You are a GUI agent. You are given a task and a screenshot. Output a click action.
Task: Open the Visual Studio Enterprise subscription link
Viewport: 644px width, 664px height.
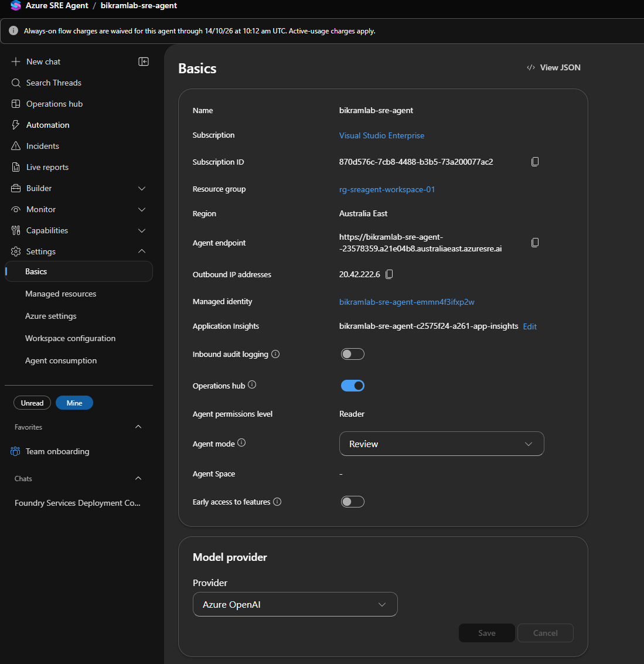tap(381, 135)
